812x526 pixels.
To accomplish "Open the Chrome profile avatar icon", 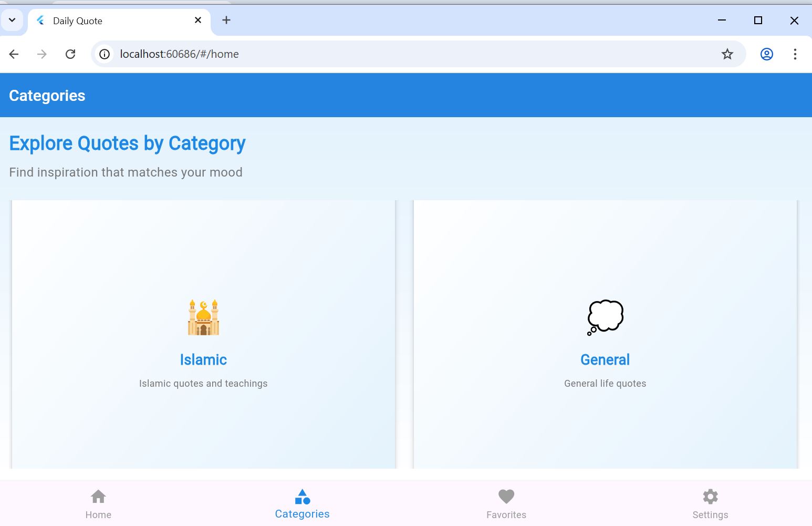I will 766,54.
